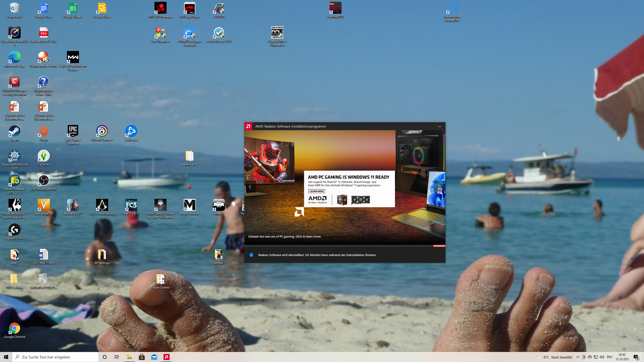
Task: Click the red uninstall progress bar
Action: (x=439, y=246)
